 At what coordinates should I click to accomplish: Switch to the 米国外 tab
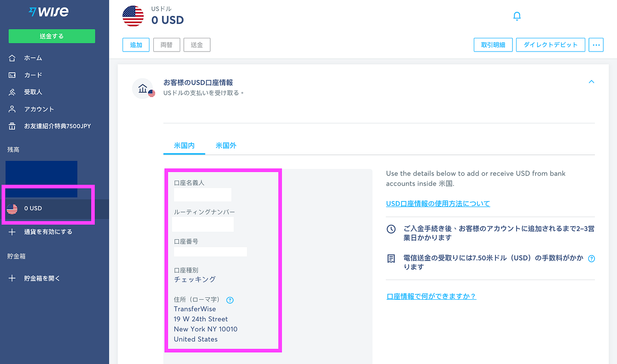pyautogui.click(x=226, y=145)
